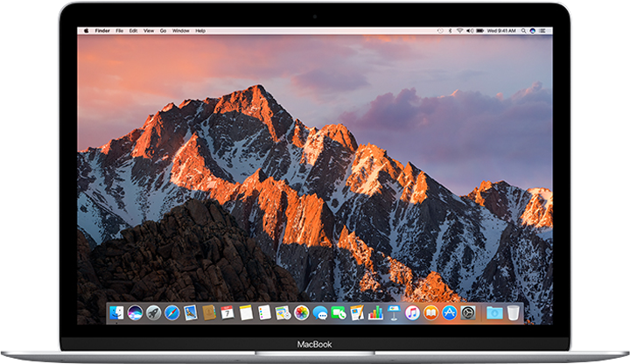Open Pages document icon
This screenshot has height=364, width=630.
coord(357,312)
